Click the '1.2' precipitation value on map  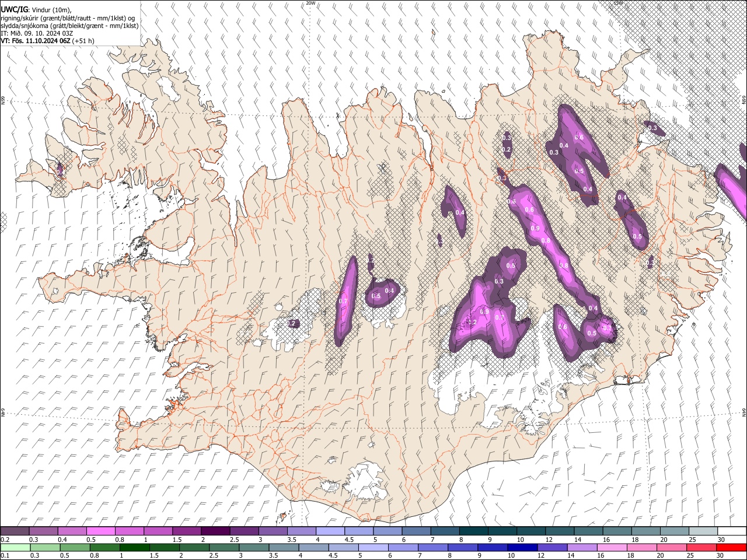tap(472, 322)
